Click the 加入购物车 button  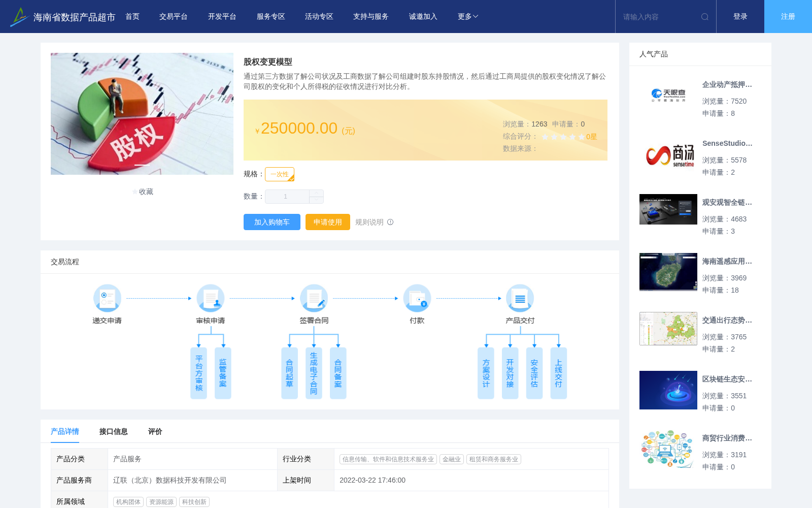coord(272,222)
